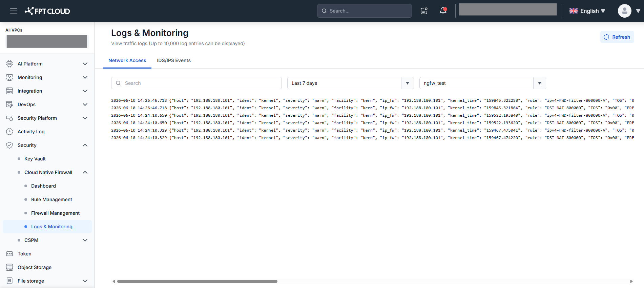Expand the Monitoring menu chevron
The height and width of the screenshot is (288, 644).
85,77
